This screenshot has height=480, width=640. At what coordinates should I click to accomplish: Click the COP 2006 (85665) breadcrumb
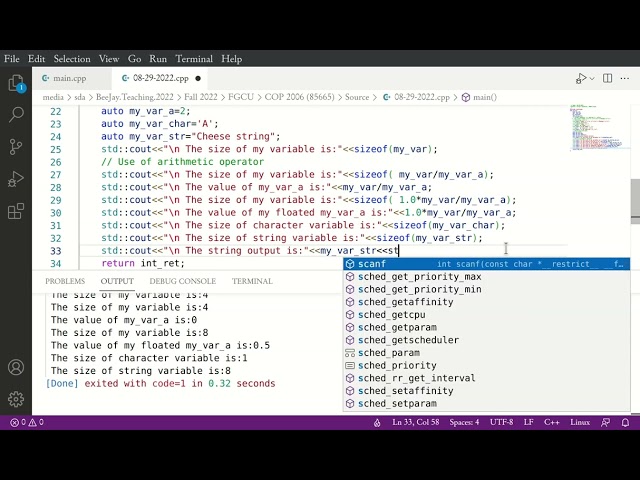click(x=299, y=97)
